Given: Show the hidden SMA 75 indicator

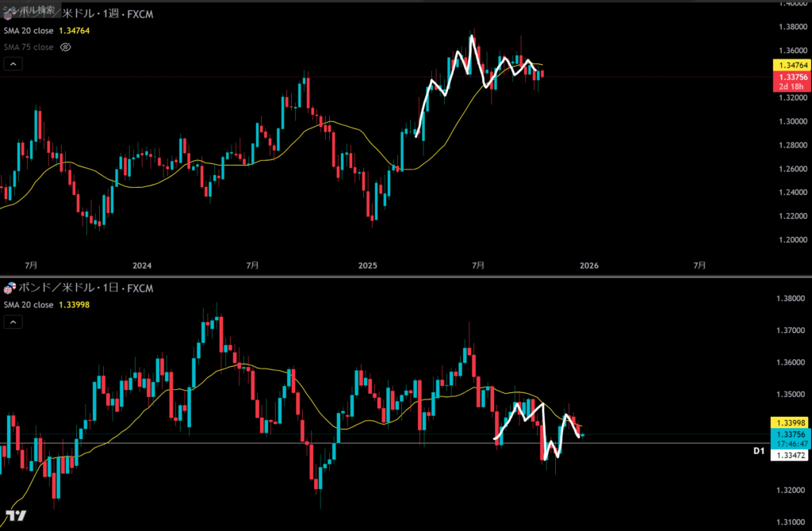Looking at the screenshot, I should pos(66,48).
